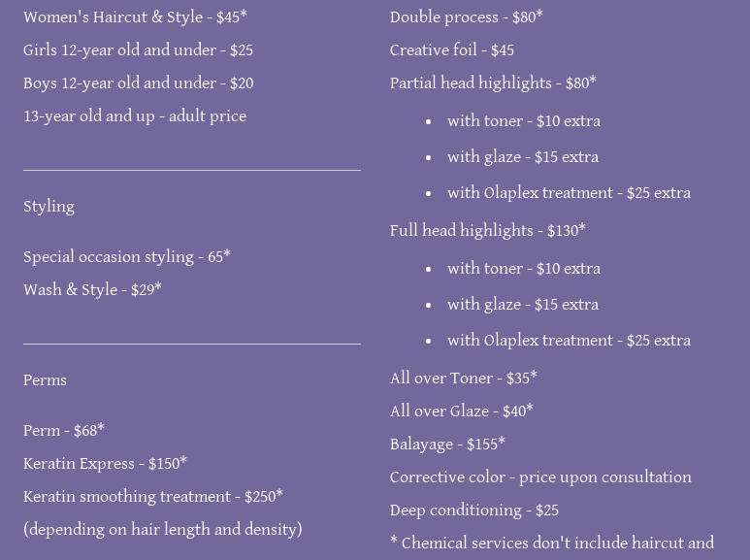Click the Girls 12-year old and under line
This screenshot has width=750, height=560.
138,50
